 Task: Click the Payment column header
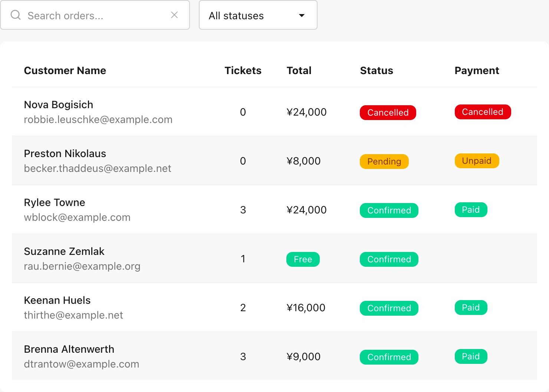coord(477,70)
